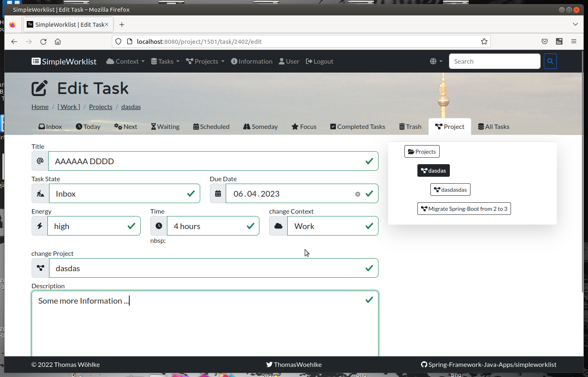Open a new Firefox tab
The width and height of the screenshot is (588, 377).
pos(122,24)
